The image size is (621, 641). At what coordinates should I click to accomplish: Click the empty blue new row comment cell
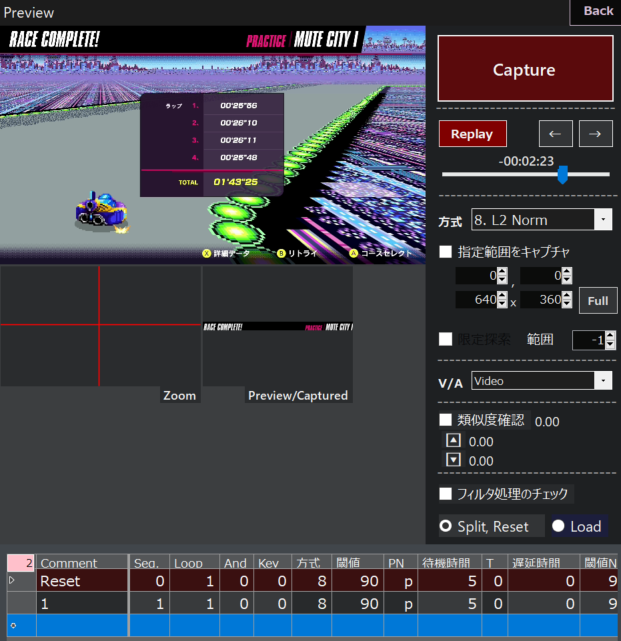tap(82, 625)
